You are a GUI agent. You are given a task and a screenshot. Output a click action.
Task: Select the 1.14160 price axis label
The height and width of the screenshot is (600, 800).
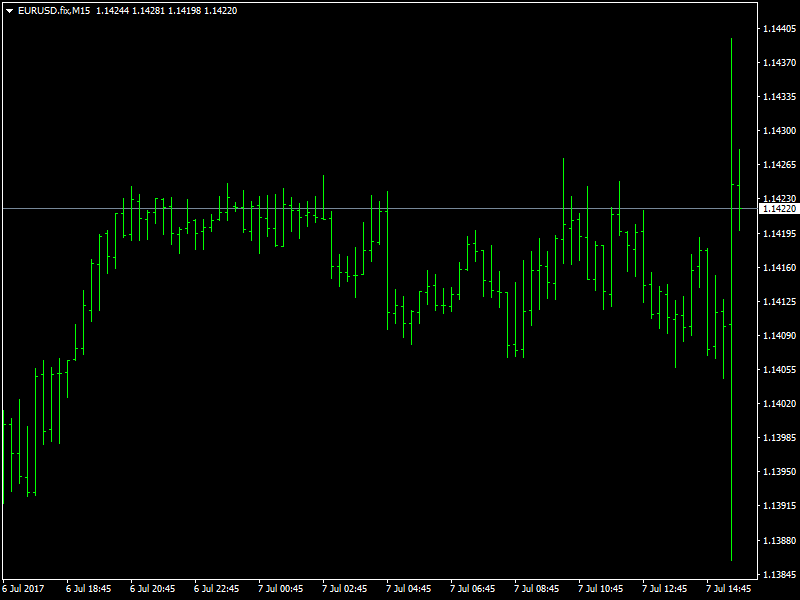(779, 268)
